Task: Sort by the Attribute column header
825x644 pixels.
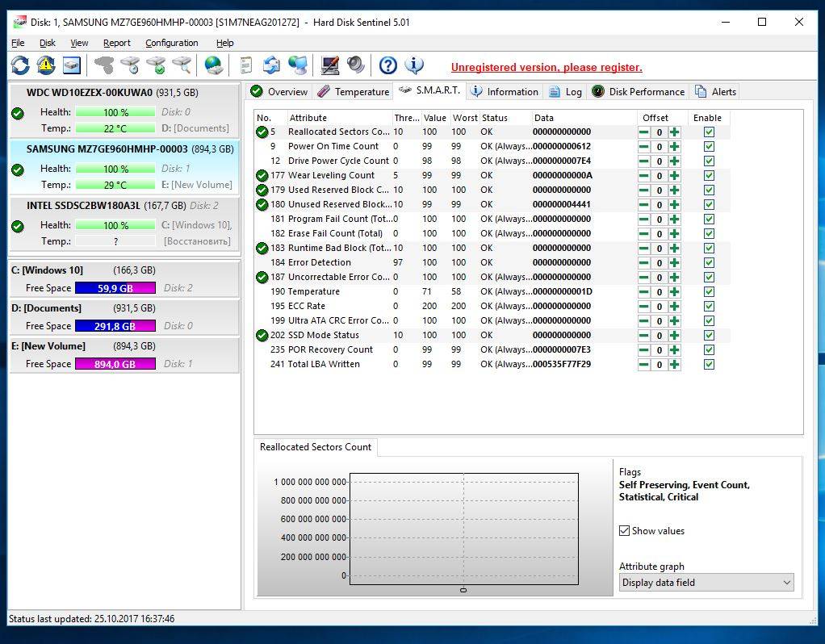Action: point(339,118)
